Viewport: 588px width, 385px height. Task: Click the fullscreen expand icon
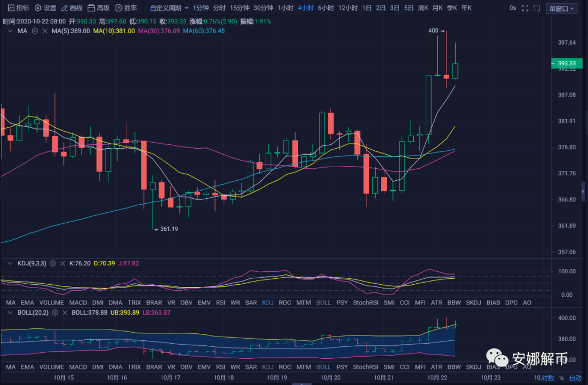(524, 8)
